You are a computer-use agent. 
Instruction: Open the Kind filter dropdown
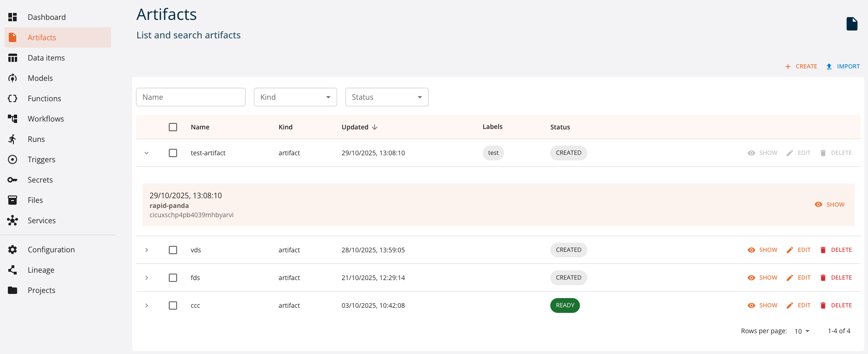pos(295,97)
